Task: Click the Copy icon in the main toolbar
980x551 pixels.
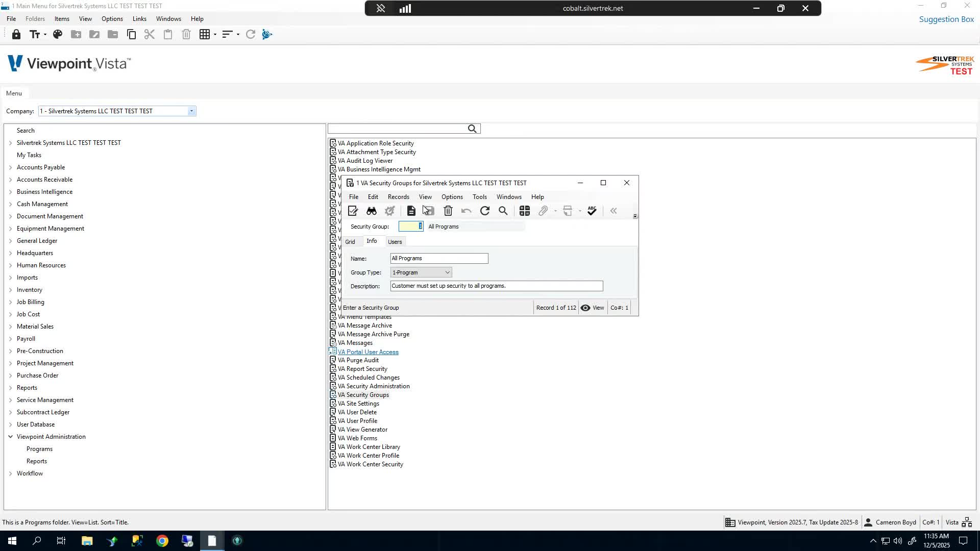Action: [x=131, y=35]
